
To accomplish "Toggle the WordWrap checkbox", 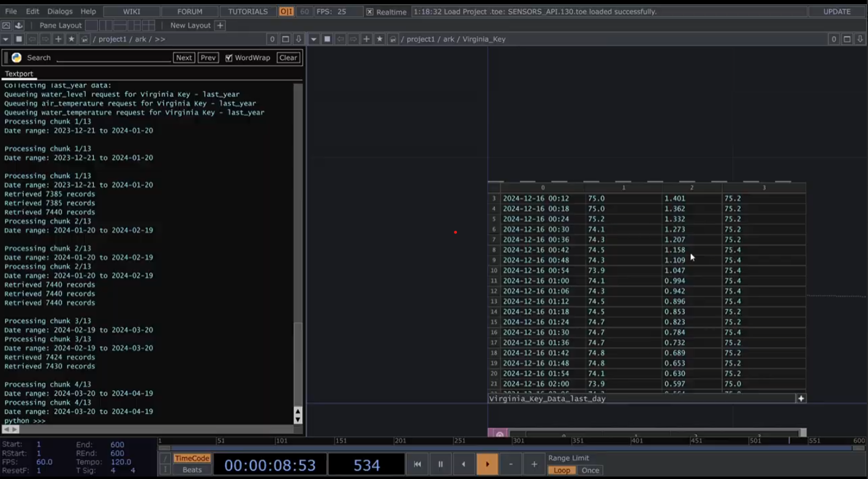I will [228, 58].
